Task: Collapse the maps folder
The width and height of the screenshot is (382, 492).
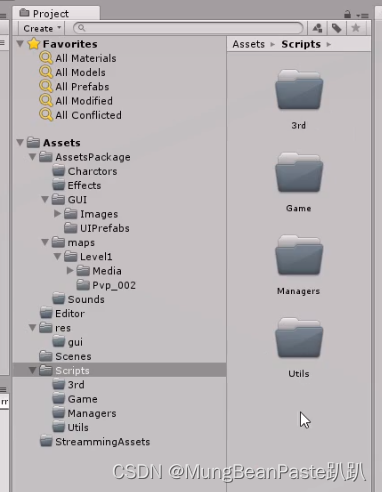Action: 45,242
